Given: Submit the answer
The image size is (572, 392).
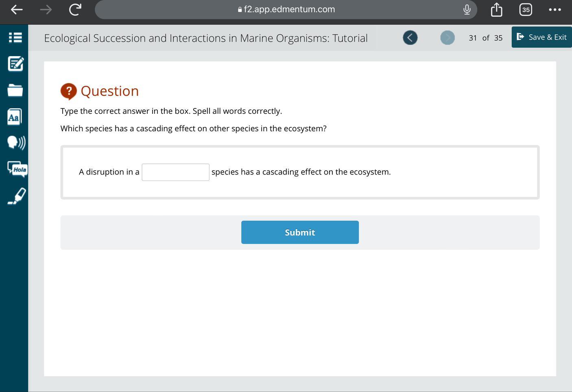Looking at the screenshot, I should [x=300, y=232].
